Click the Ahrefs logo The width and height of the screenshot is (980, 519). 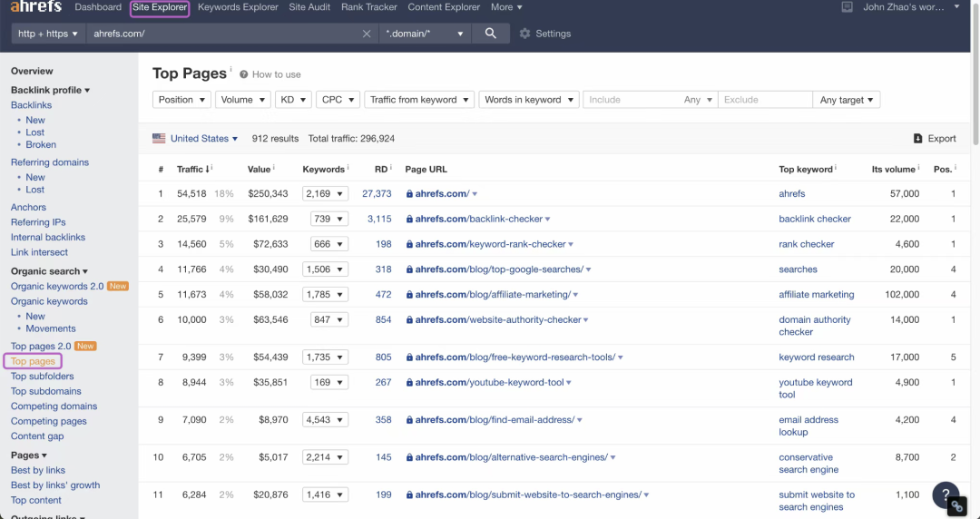coord(36,7)
